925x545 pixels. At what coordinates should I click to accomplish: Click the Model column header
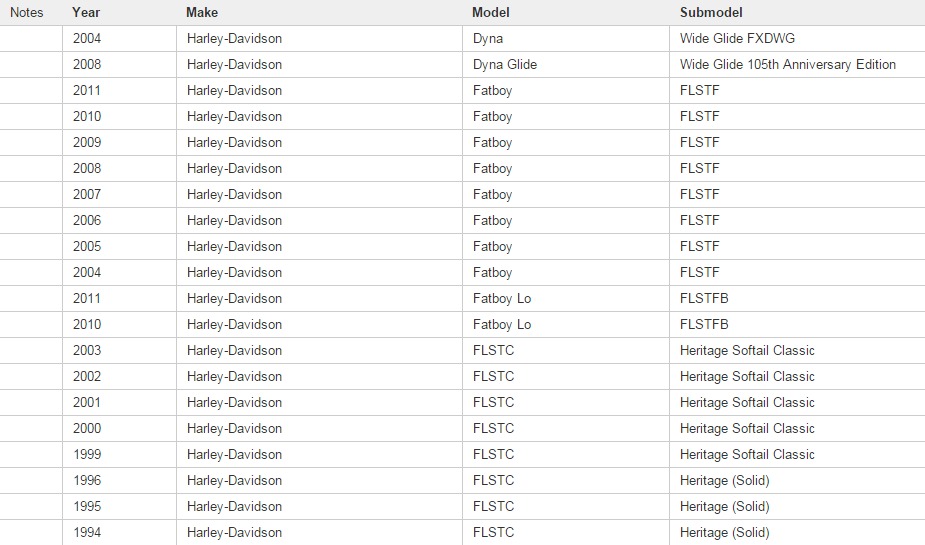[x=491, y=13]
